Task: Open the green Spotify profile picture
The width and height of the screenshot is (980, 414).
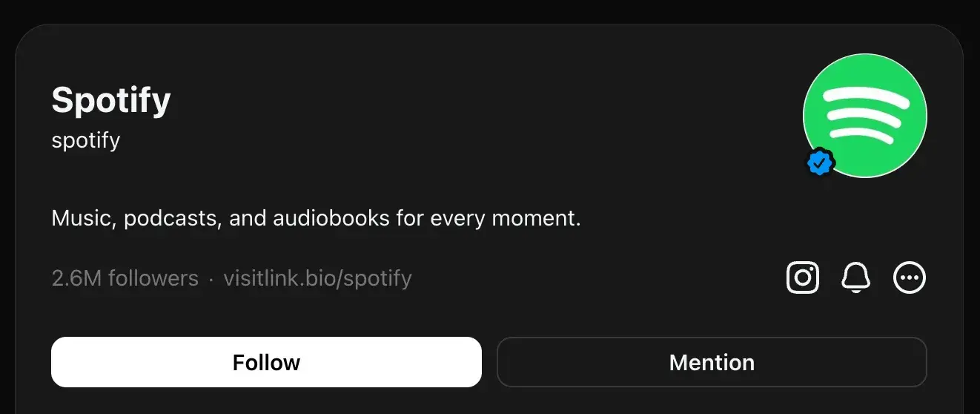Action: [x=865, y=115]
